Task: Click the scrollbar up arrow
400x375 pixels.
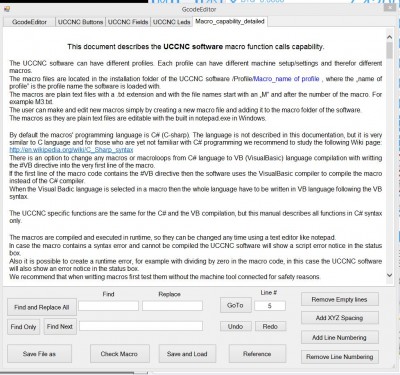Action: click(389, 37)
